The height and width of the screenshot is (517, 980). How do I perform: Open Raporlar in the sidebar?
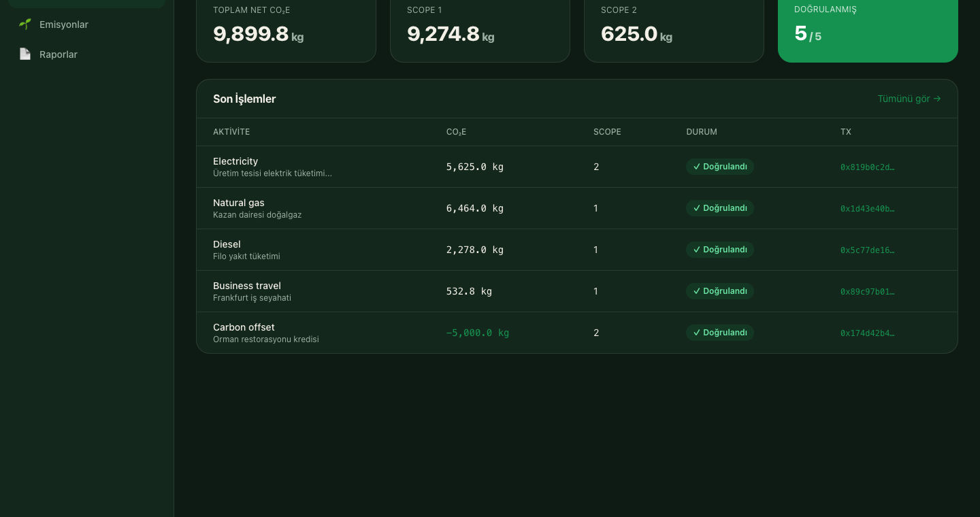pyautogui.click(x=87, y=54)
